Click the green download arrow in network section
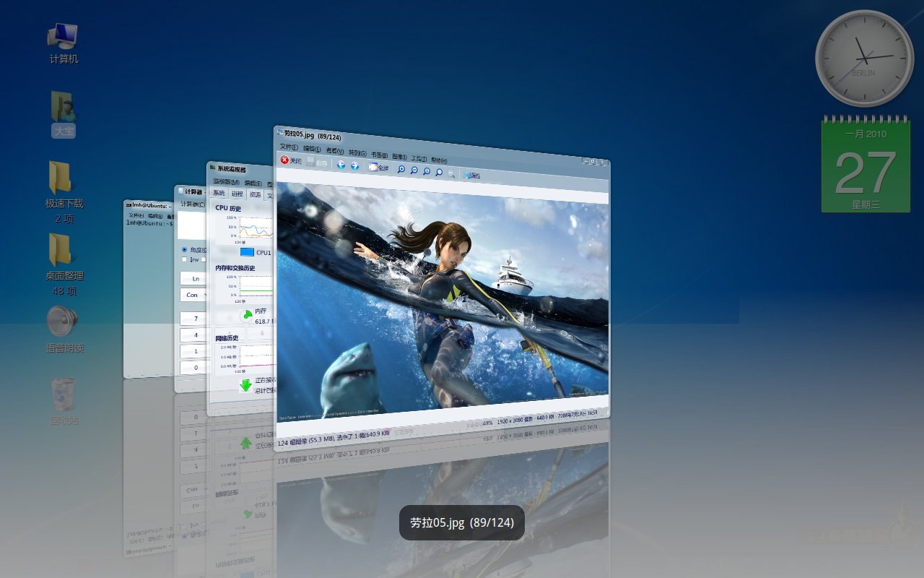Viewport: 924px width, 578px height. 245,384
